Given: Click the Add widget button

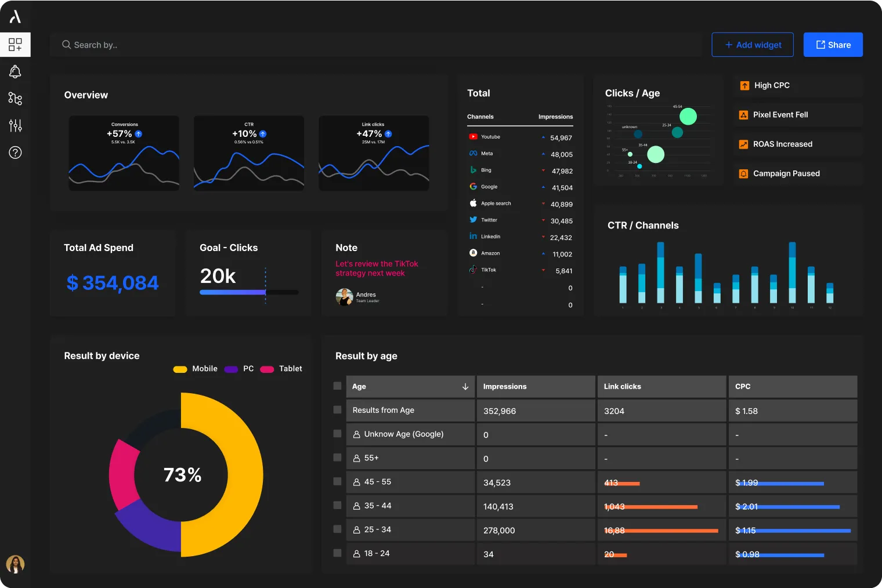Looking at the screenshot, I should tap(753, 45).
